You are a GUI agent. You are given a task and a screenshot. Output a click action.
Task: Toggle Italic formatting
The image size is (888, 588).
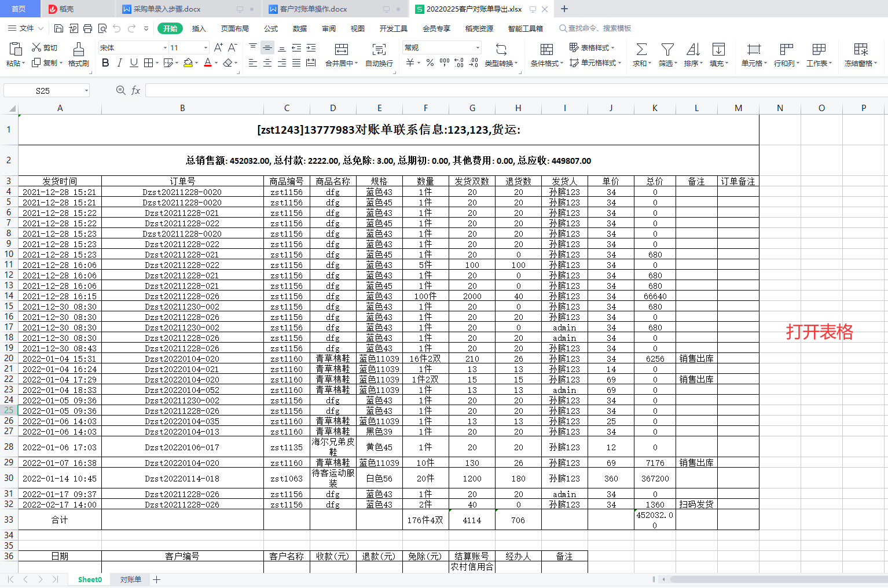(120, 63)
